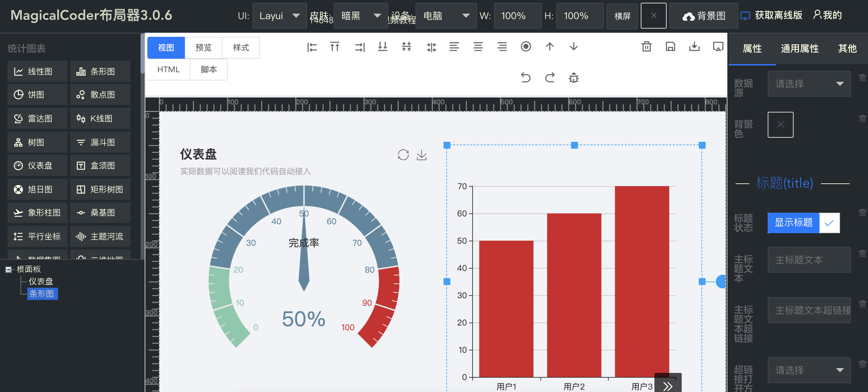Viewport: 868px width, 392px height.
Task: Click the trash delete icon in toolbar
Action: [x=646, y=47]
